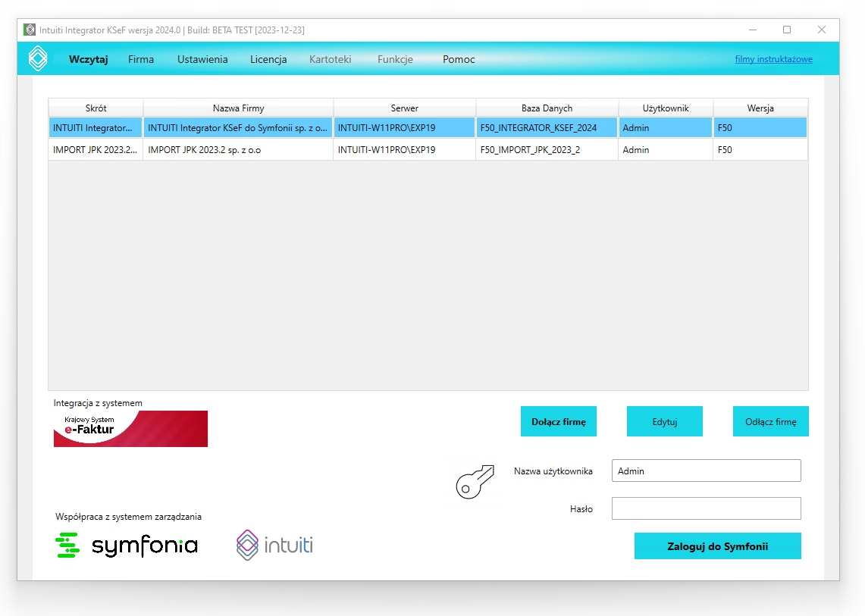
Task: Focus the Nazwa użytkownika input field
Action: (x=706, y=471)
